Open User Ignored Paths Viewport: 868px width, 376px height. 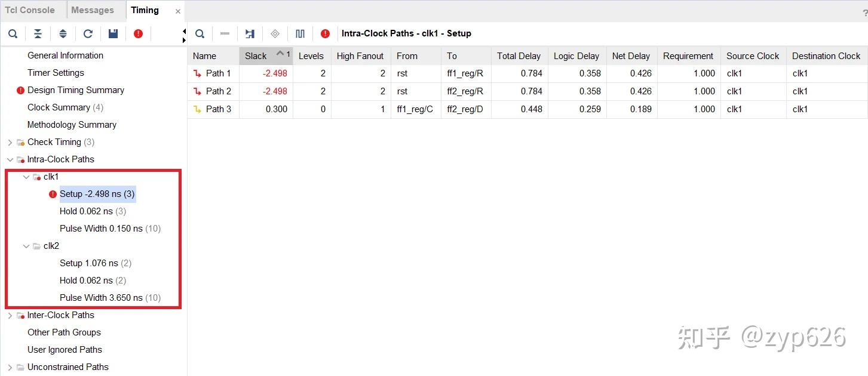click(x=65, y=350)
